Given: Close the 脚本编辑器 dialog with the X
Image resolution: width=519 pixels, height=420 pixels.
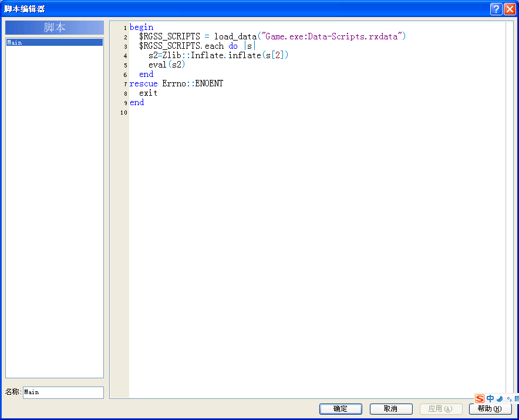Looking at the screenshot, I should coord(510,9).
